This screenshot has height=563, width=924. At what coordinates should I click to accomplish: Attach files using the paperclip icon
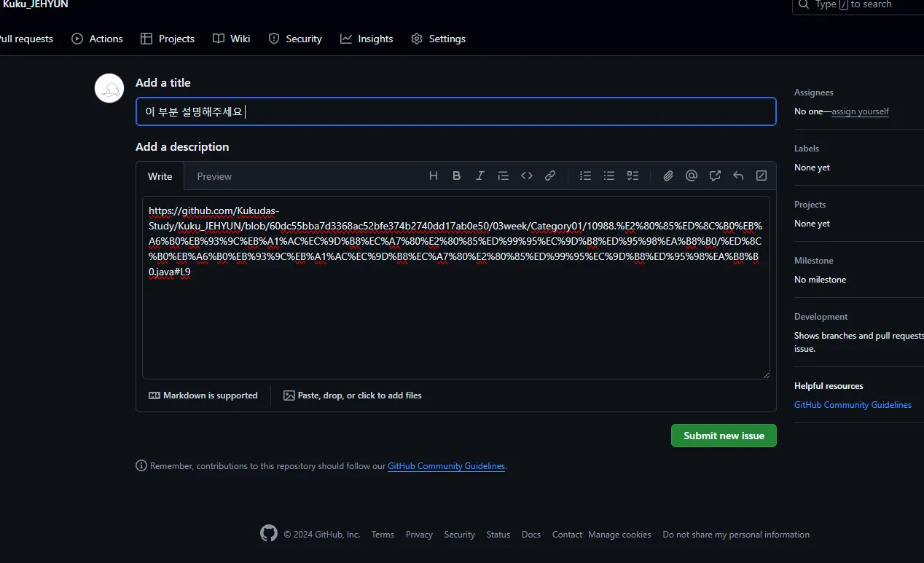[x=668, y=176]
